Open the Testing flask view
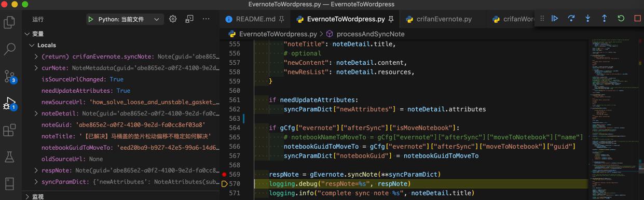Image resolution: width=644 pixels, height=200 pixels. click(9, 157)
